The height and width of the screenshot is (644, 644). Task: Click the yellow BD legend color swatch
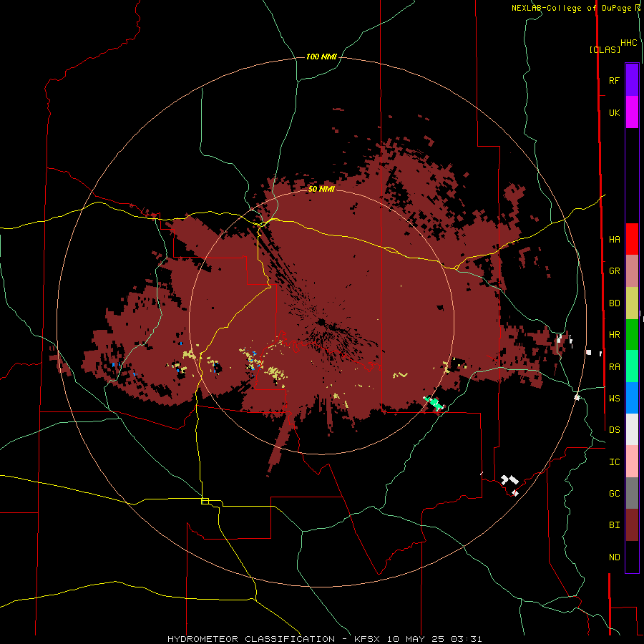(632, 303)
